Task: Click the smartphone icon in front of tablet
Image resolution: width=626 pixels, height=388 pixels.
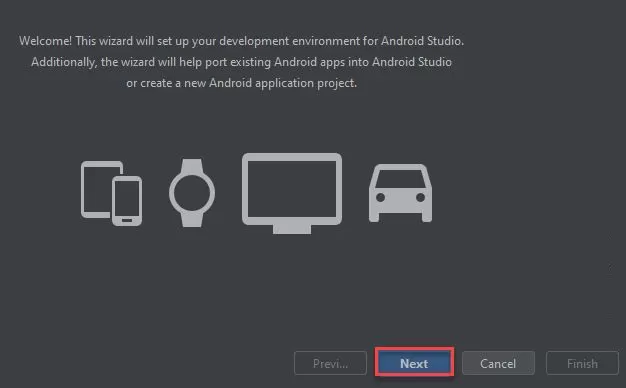Action: [127, 201]
